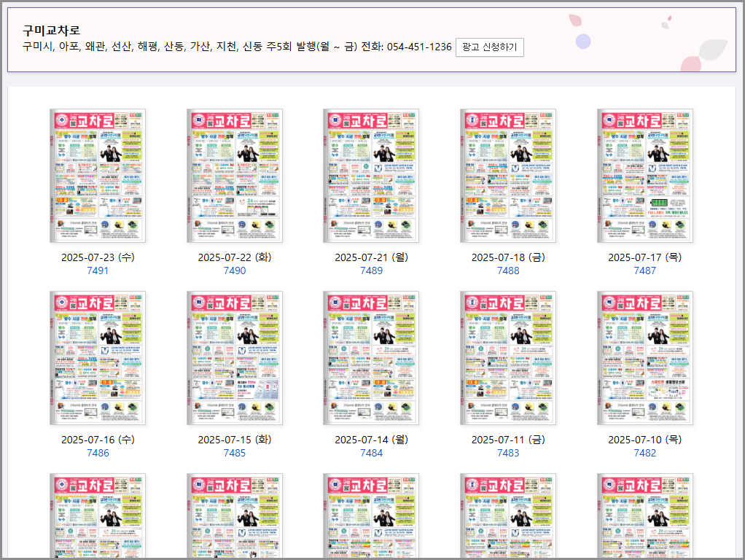Viewport: 745px width, 560px height.
Task: Open the 2025-07-23 (수) newspaper cover thumbnail
Action: coord(98,176)
